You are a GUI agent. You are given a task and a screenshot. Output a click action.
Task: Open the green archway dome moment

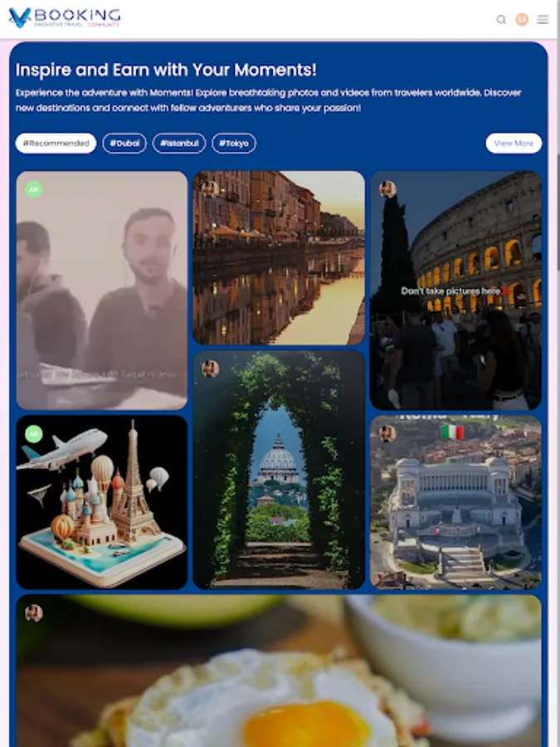[x=279, y=470]
